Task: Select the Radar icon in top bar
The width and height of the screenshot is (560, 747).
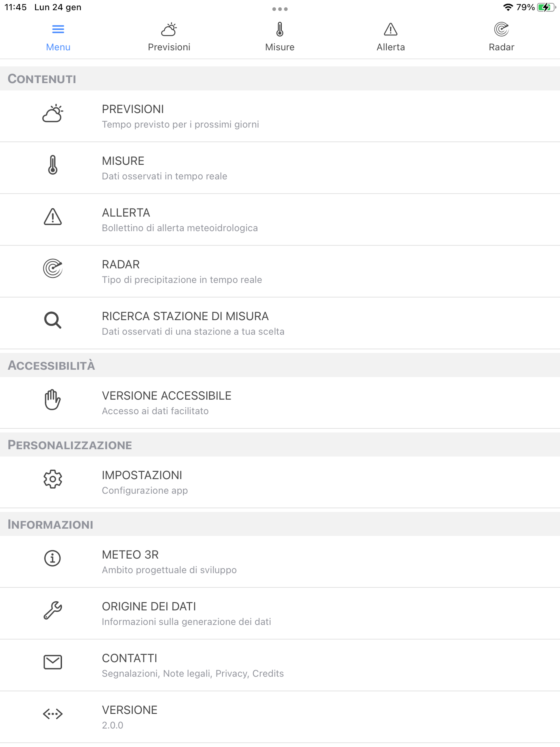Action: click(501, 29)
